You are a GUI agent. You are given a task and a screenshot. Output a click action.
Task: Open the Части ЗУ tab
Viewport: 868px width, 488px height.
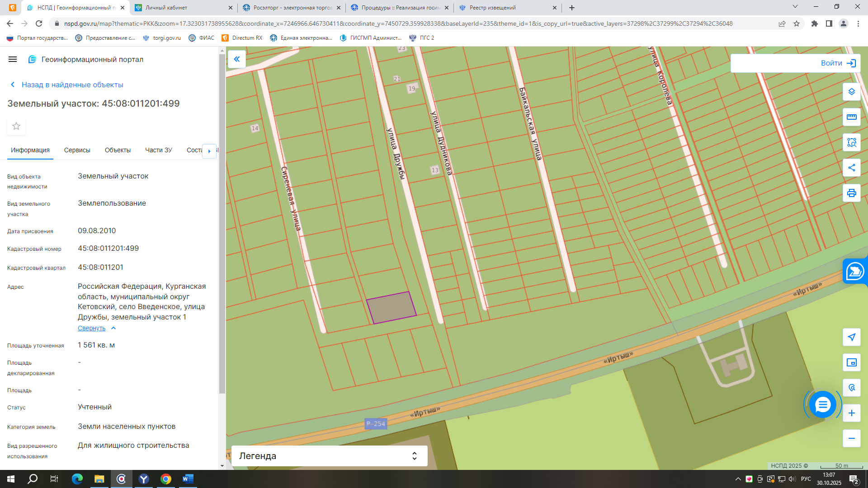pos(159,150)
